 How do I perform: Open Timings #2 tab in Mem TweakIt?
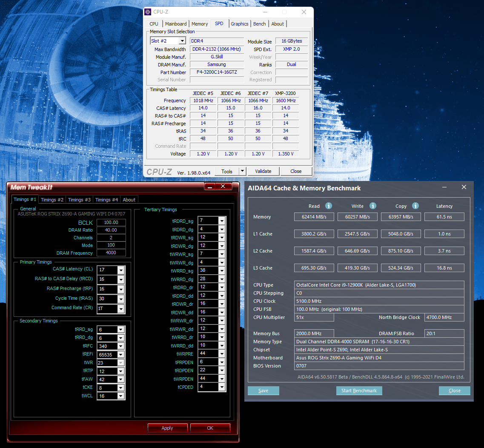[x=52, y=200]
